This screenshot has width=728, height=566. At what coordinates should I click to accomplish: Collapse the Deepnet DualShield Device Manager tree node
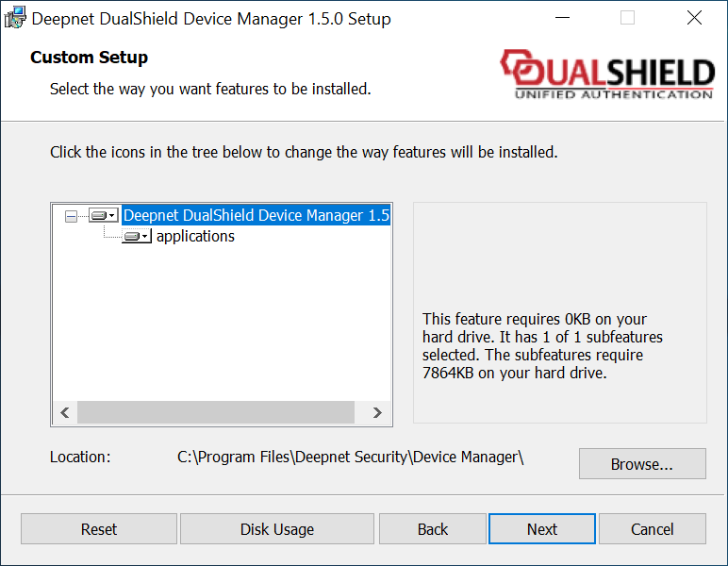pyautogui.click(x=71, y=216)
